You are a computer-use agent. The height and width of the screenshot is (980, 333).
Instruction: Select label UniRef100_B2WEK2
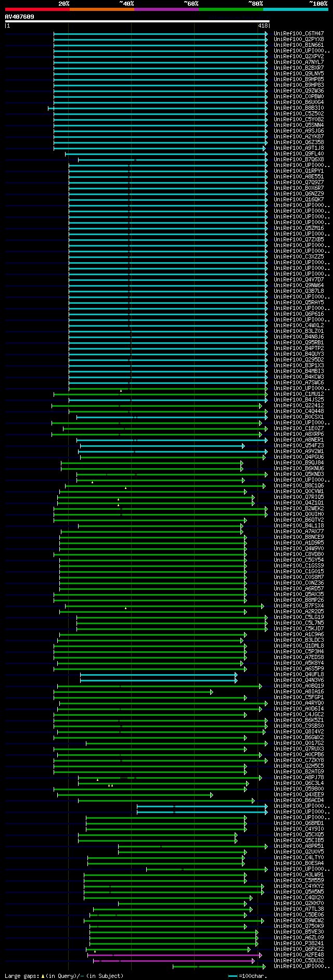click(x=299, y=508)
